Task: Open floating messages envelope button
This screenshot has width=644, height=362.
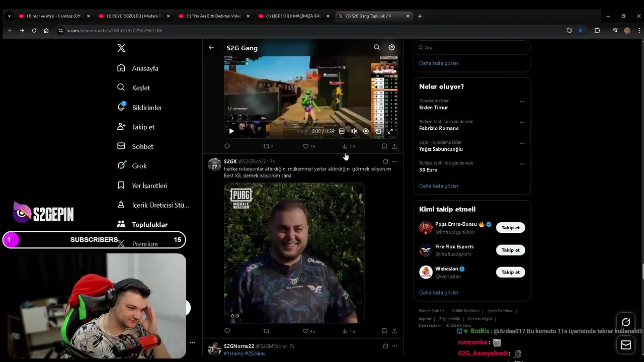Action: click(x=626, y=344)
